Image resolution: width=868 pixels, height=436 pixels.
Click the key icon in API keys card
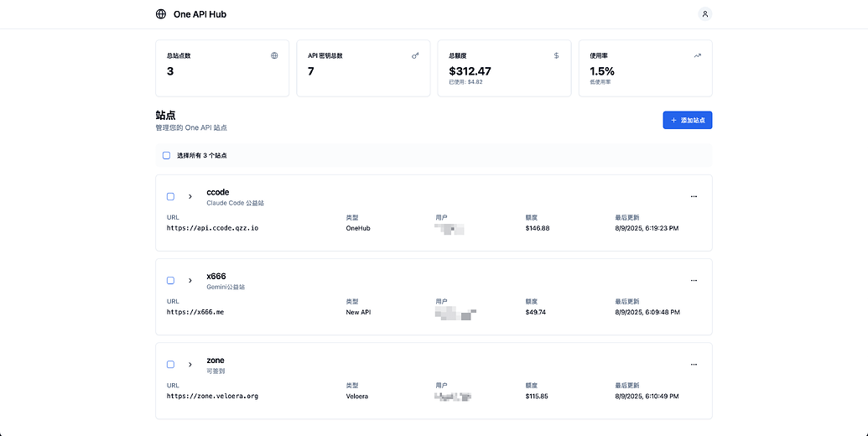point(415,55)
